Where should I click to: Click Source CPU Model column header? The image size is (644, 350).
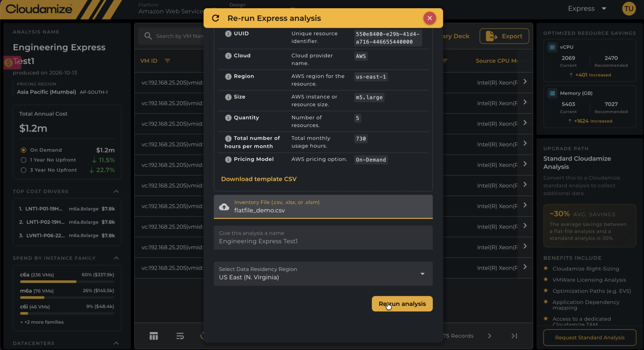[x=496, y=61]
